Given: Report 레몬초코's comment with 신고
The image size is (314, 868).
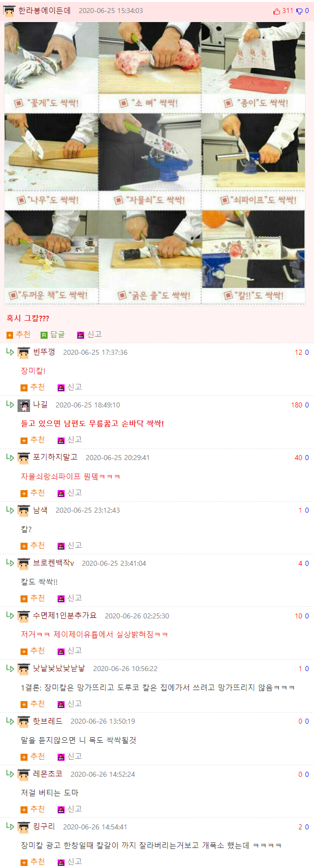Looking at the screenshot, I should [x=70, y=809].
